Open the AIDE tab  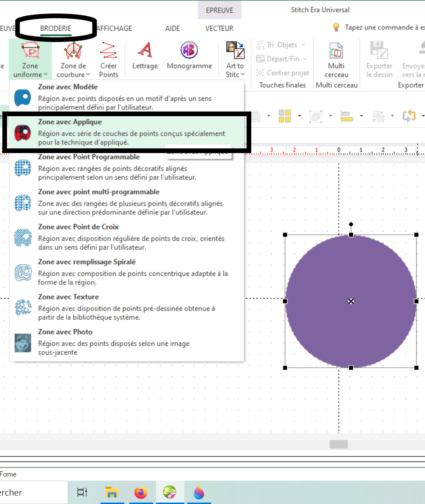(172, 28)
